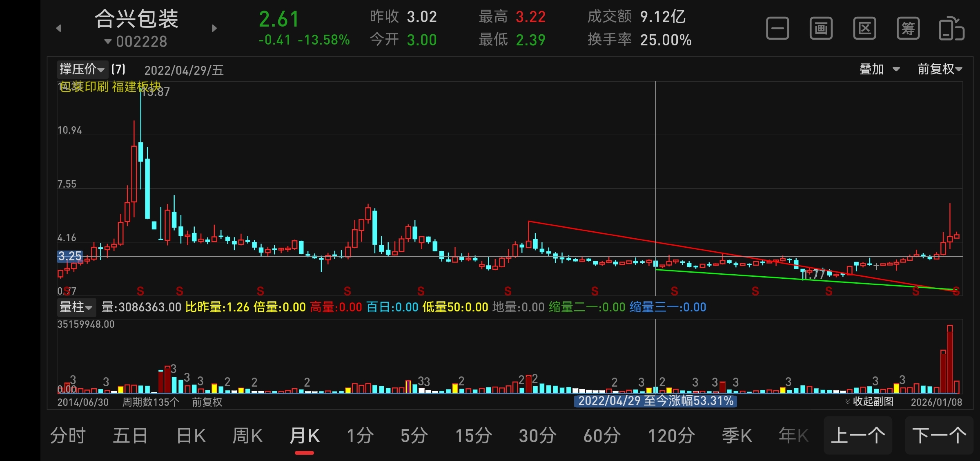Click the 区 range statistics icon
980x461 pixels.
pos(864,29)
